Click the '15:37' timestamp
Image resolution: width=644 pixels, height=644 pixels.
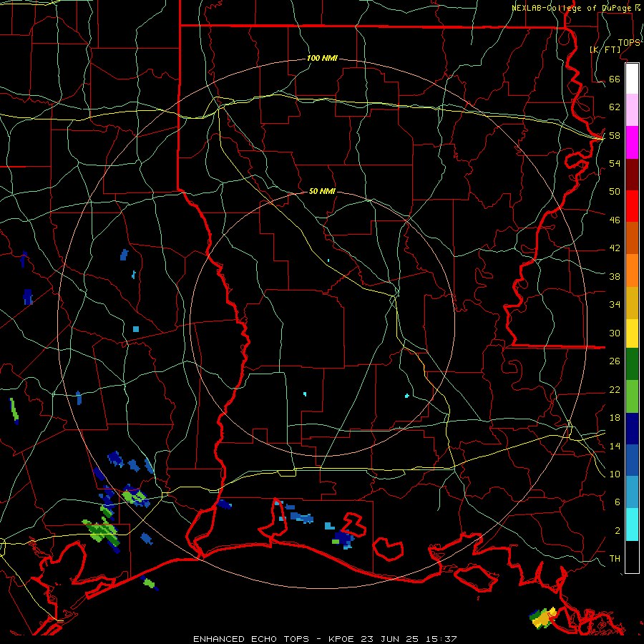[x=440, y=639]
